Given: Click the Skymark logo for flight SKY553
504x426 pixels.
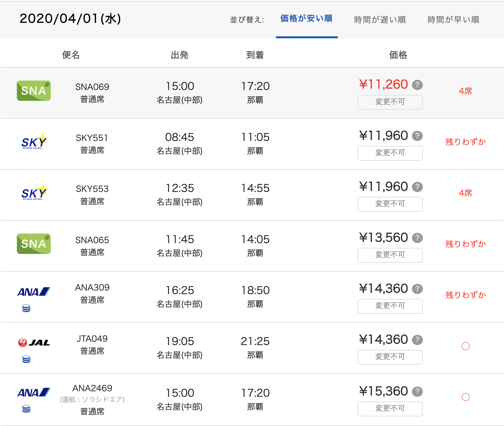Looking at the screenshot, I should coord(34,192).
